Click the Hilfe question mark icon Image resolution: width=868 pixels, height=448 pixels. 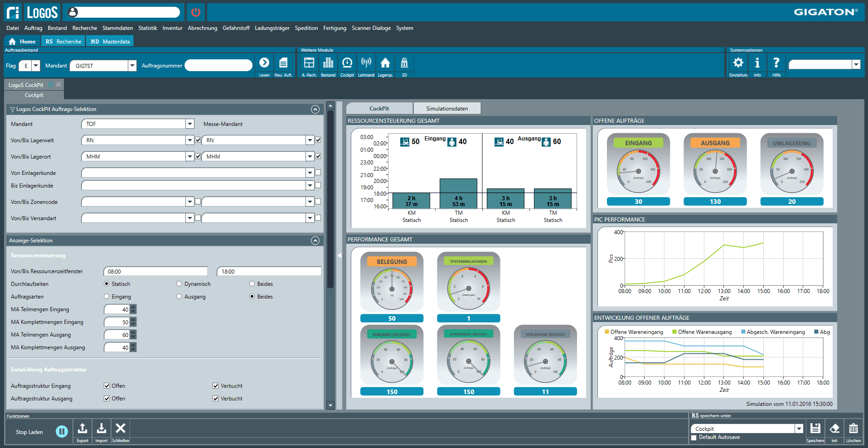tap(776, 63)
